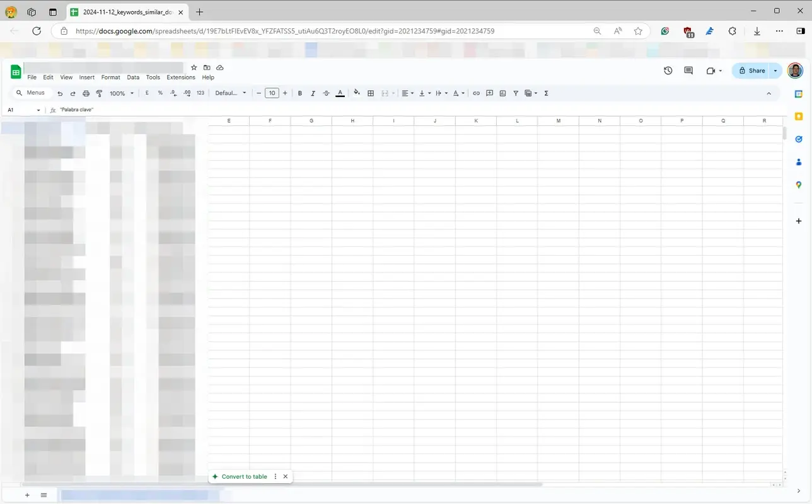Select the Paint format tool
The image size is (812, 504).
click(x=99, y=93)
